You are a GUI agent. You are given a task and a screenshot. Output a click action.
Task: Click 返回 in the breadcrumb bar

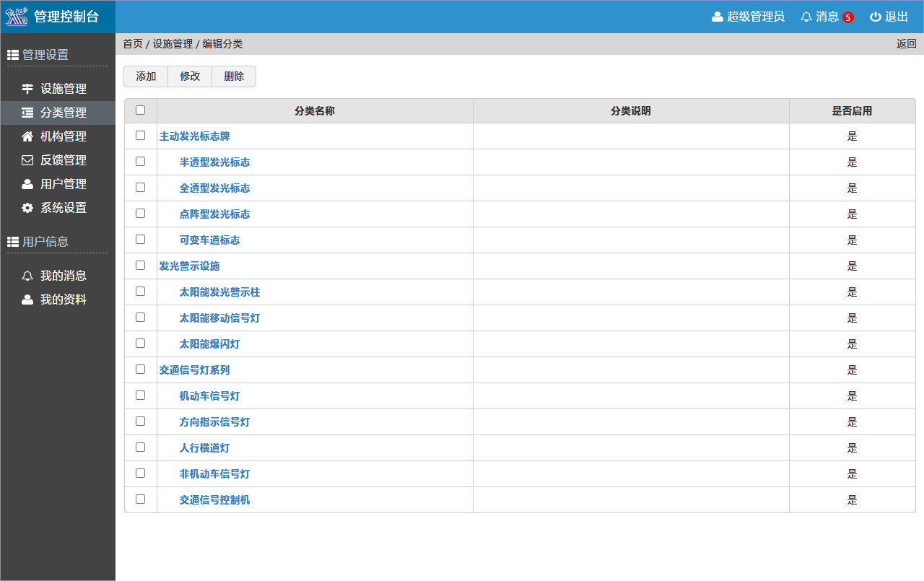[x=906, y=44]
